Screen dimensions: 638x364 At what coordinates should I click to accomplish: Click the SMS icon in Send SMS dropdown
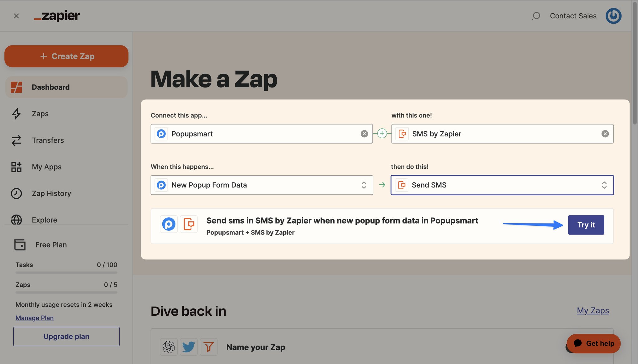[x=402, y=185]
